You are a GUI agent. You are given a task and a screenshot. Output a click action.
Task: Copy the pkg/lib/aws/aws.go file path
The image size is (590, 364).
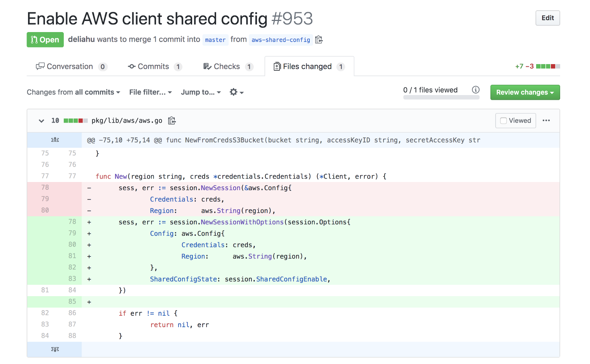pyautogui.click(x=172, y=121)
